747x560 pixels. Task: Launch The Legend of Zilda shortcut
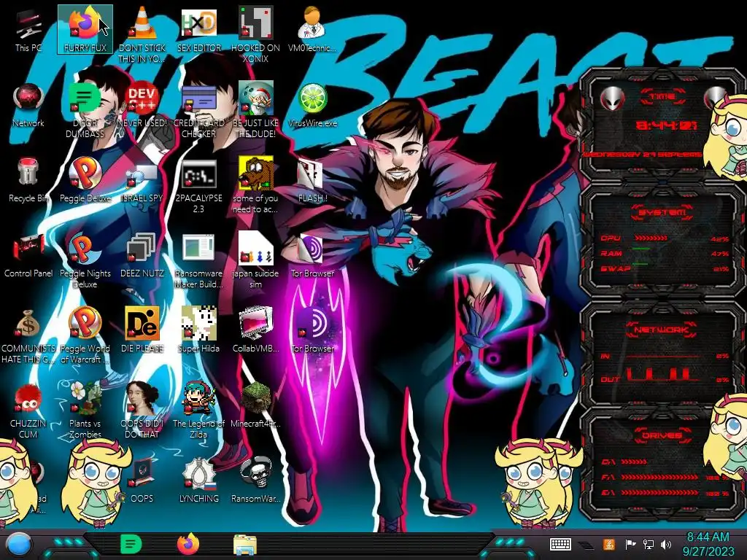pos(199,411)
